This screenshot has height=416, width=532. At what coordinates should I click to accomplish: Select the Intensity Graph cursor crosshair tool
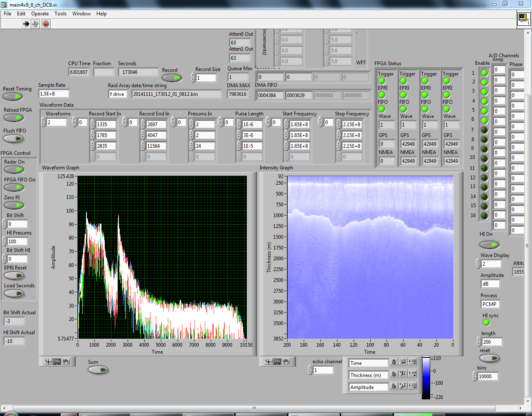tap(268, 362)
